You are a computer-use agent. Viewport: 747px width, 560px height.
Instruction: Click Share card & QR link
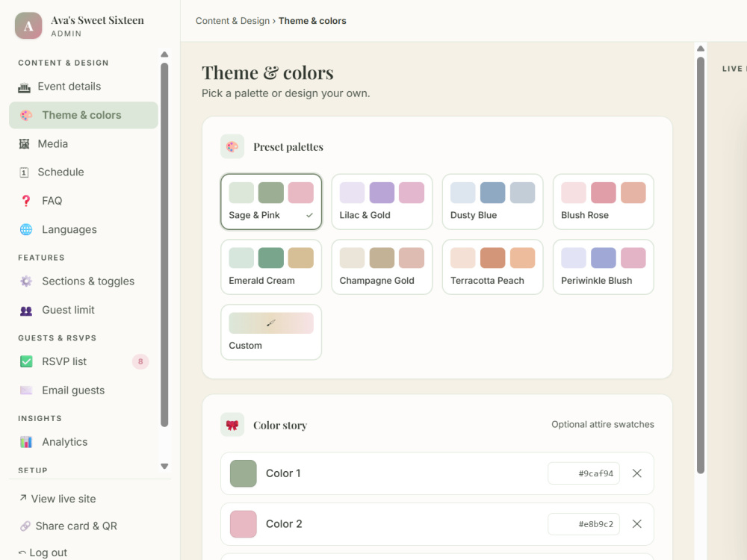coord(69,526)
